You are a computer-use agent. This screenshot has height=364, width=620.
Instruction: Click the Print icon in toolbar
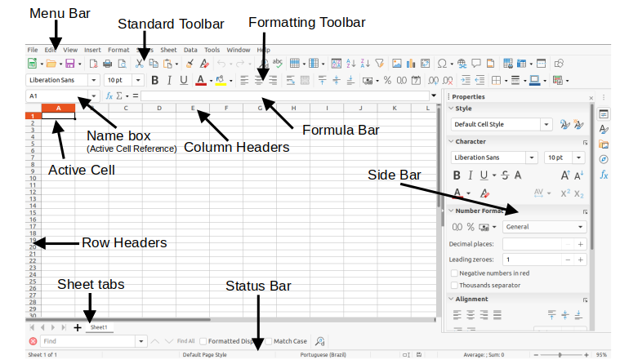[107, 64]
